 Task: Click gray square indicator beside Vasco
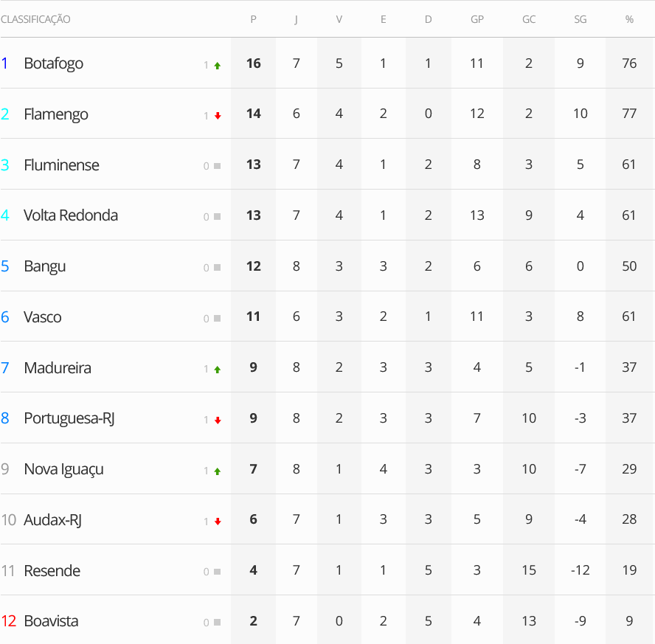click(217, 319)
